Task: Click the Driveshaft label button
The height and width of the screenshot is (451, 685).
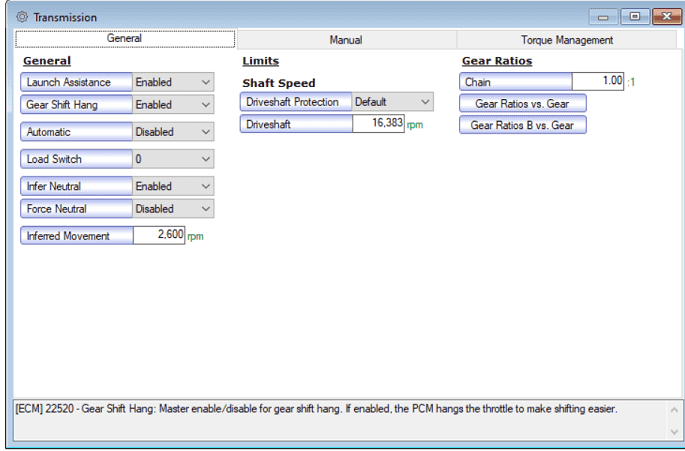Action: pyautogui.click(x=296, y=124)
